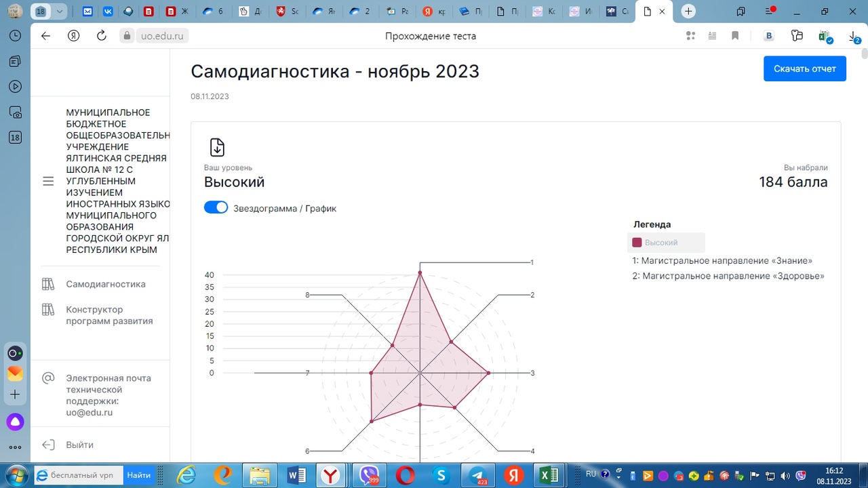Bookmark this page using the bookmark icon

735,36
